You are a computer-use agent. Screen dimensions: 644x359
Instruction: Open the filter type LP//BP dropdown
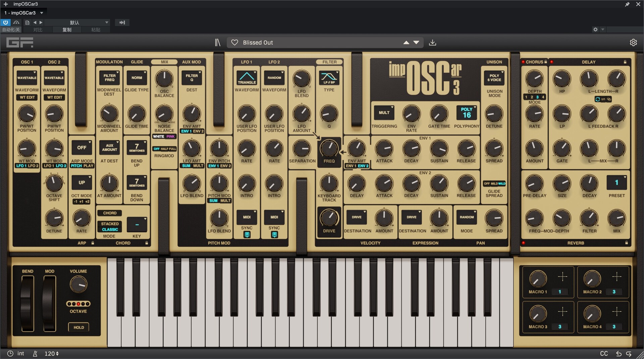point(329,78)
